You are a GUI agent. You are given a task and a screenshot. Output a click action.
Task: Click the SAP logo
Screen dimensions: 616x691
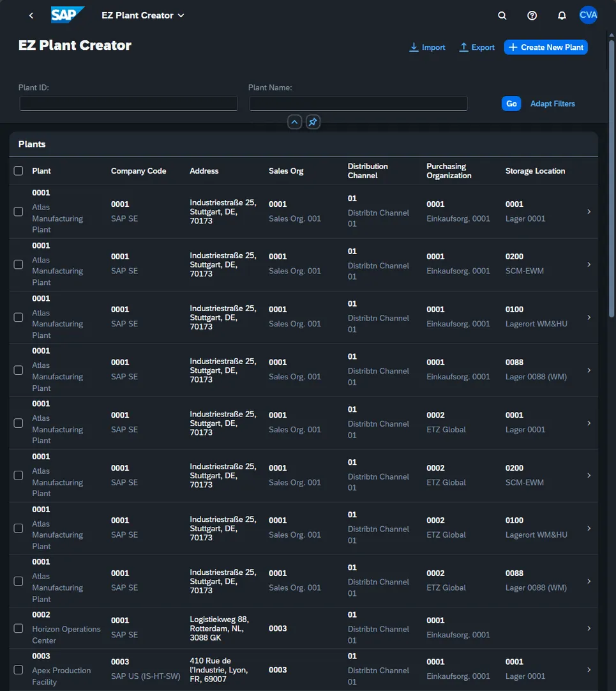click(x=68, y=15)
